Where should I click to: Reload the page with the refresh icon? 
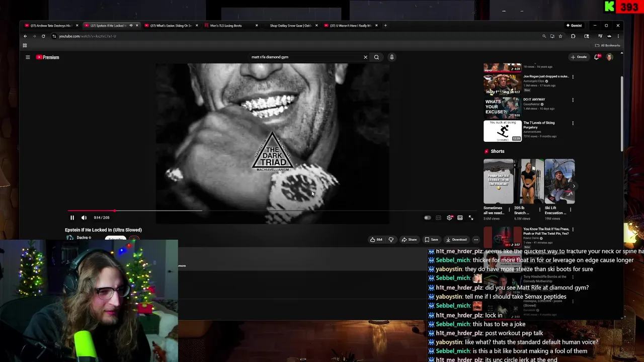point(43,36)
